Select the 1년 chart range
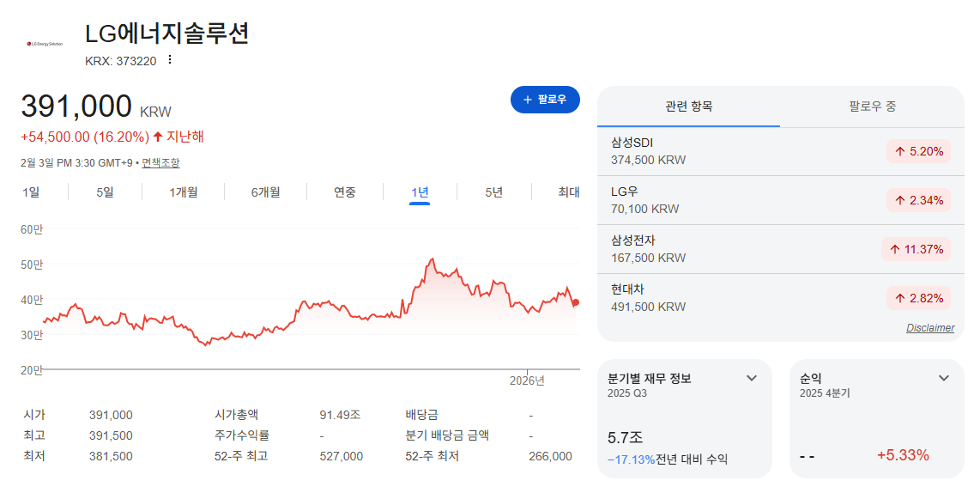 coord(420,192)
